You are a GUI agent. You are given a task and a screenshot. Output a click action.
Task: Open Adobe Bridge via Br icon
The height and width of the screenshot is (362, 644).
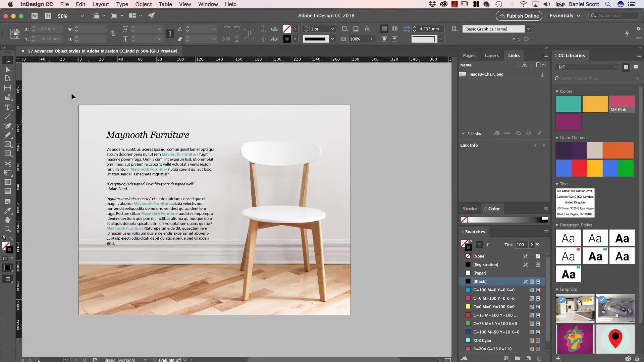coord(34,16)
